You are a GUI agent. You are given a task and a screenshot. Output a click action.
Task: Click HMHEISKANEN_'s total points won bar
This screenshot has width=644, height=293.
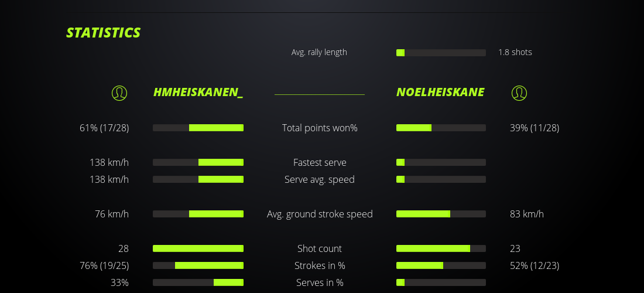pyautogui.click(x=198, y=128)
